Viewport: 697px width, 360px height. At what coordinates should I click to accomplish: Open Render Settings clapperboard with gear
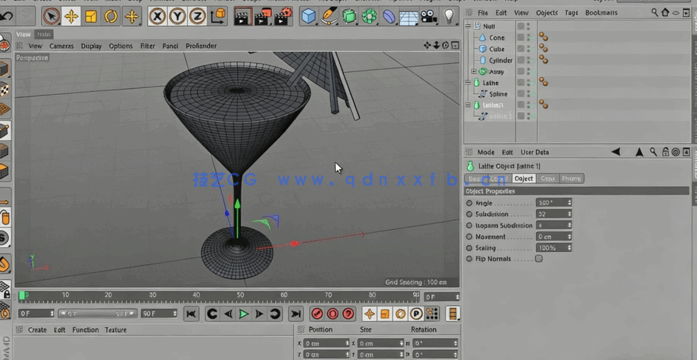click(283, 16)
